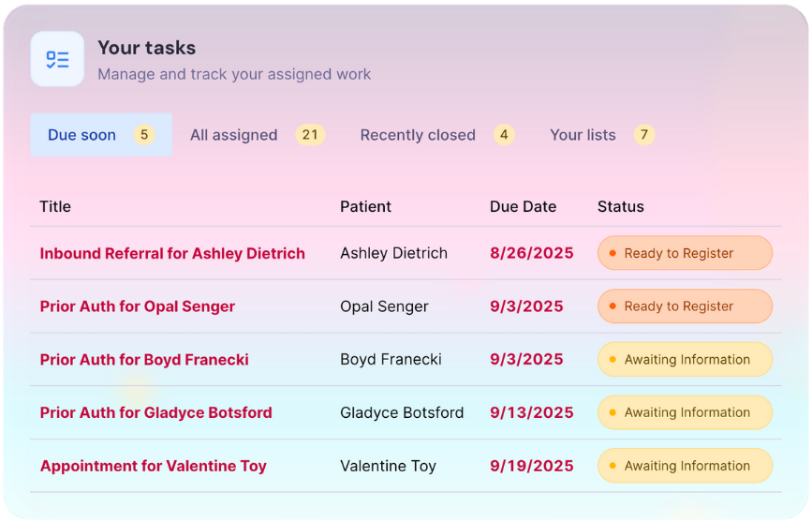Open Prior Auth for Boyd Franecki
This screenshot has width=812, height=522.
pos(144,360)
